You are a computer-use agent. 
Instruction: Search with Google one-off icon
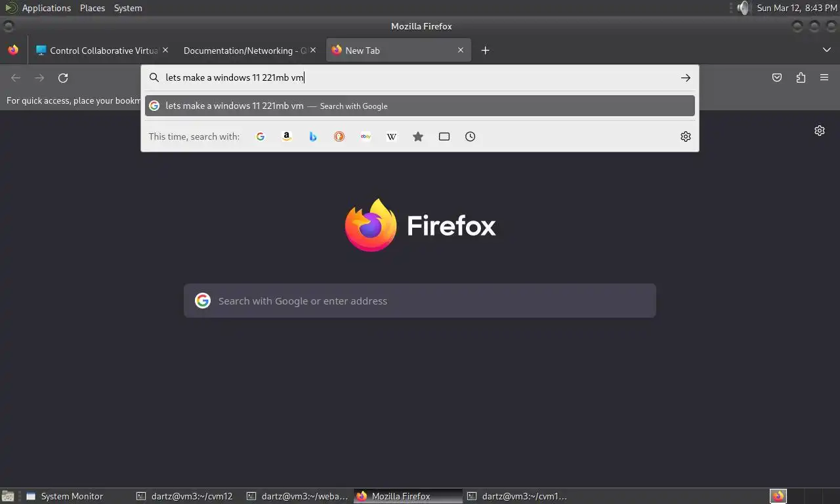(261, 136)
